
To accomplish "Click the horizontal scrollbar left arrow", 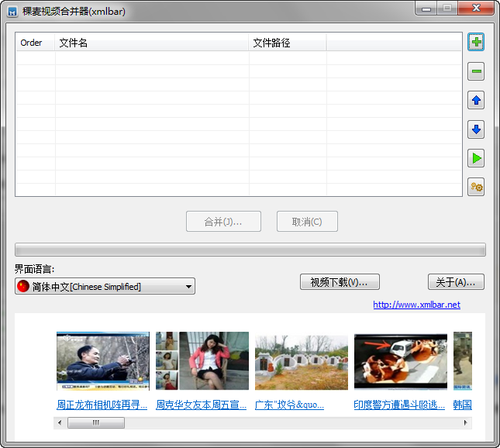I will [60, 422].
